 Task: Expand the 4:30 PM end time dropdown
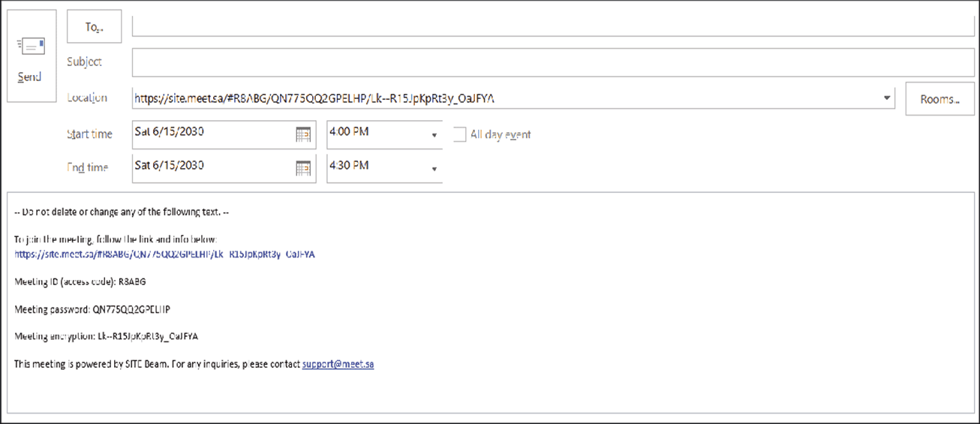[434, 170]
